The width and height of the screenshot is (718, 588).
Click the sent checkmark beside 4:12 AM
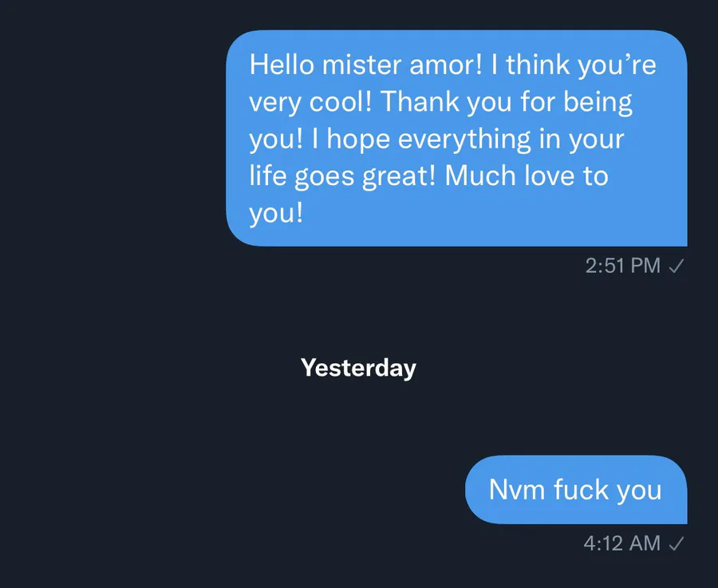(x=676, y=544)
